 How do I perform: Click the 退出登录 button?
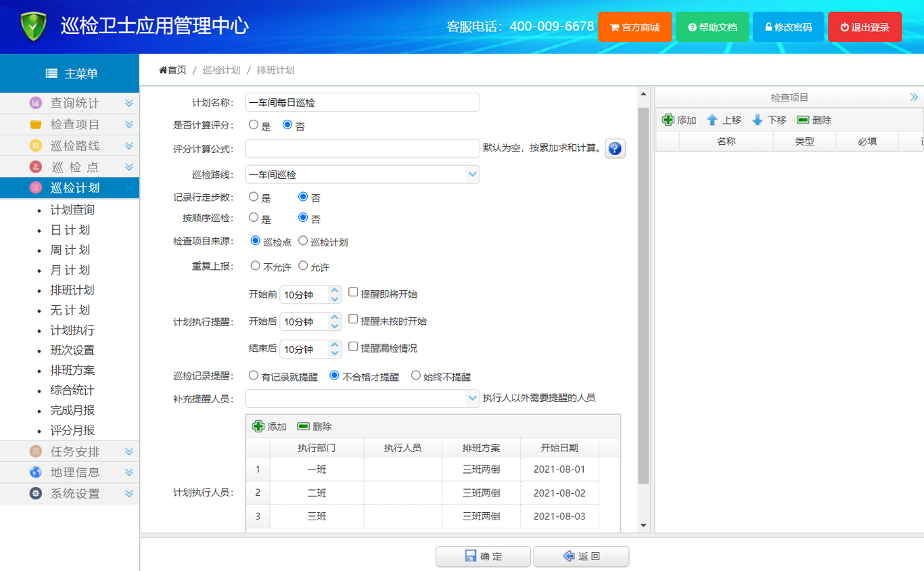point(864,27)
